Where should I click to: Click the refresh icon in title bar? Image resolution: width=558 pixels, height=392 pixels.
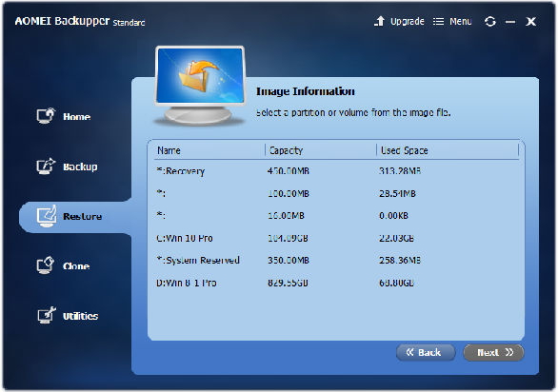coord(490,22)
